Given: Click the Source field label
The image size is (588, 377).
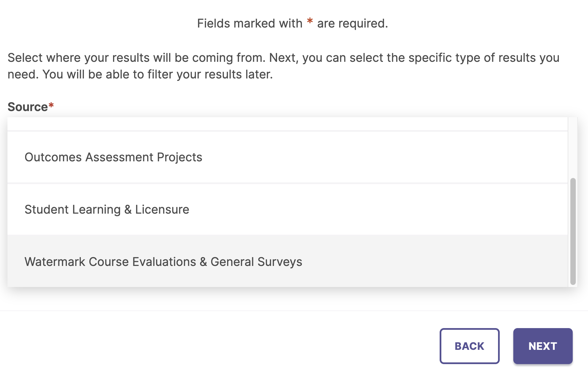Looking at the screenshot, I should click(x=27, y=107).
